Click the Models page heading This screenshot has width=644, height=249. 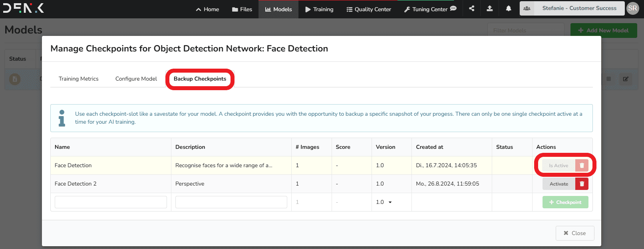click(23, 30)
